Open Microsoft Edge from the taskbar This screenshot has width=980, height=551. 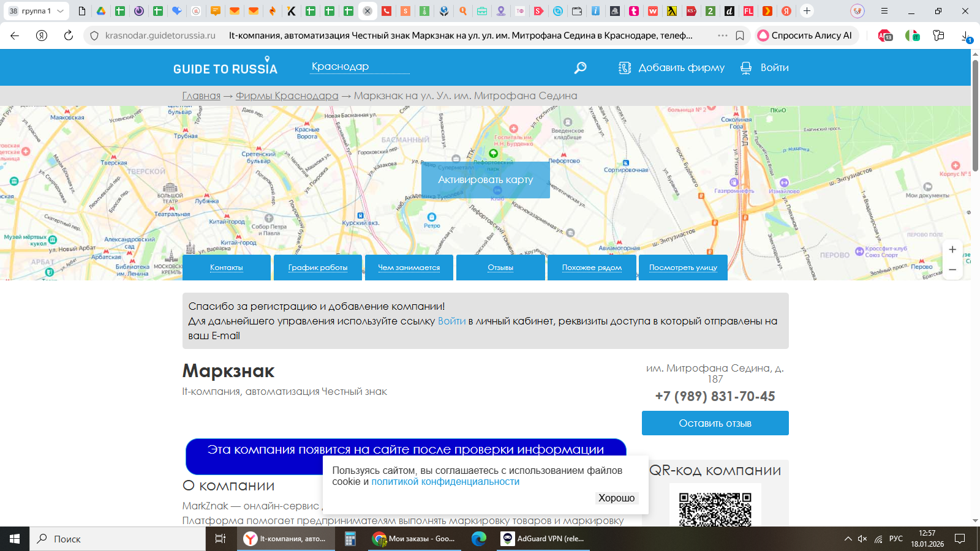click(479, 539)
